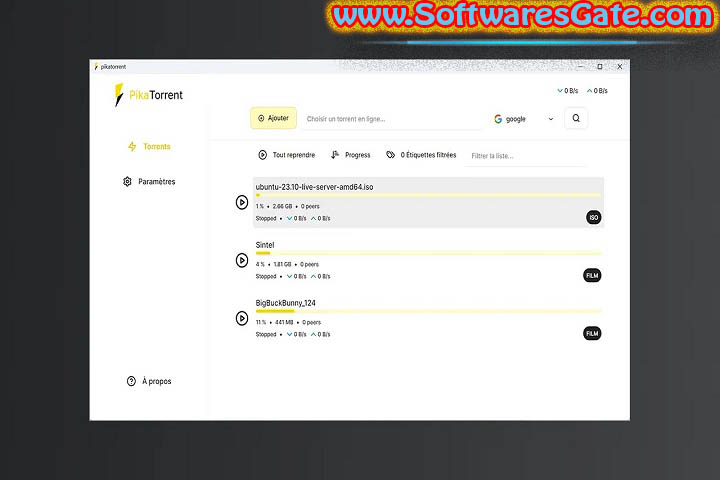Select the BigBuckBunny_124 torrent title
720x480 pixels.
286,303
